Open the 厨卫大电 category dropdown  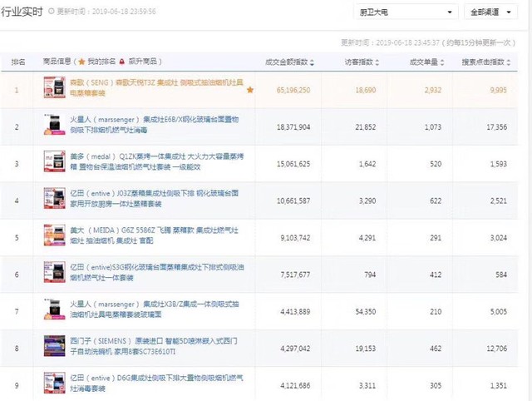(406, 12)
